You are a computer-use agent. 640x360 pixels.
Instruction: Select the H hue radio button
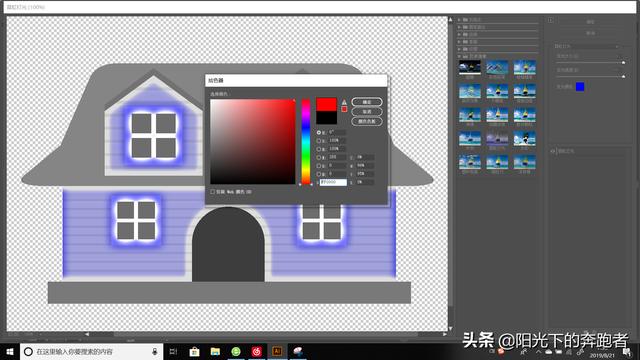pos(319,133)
